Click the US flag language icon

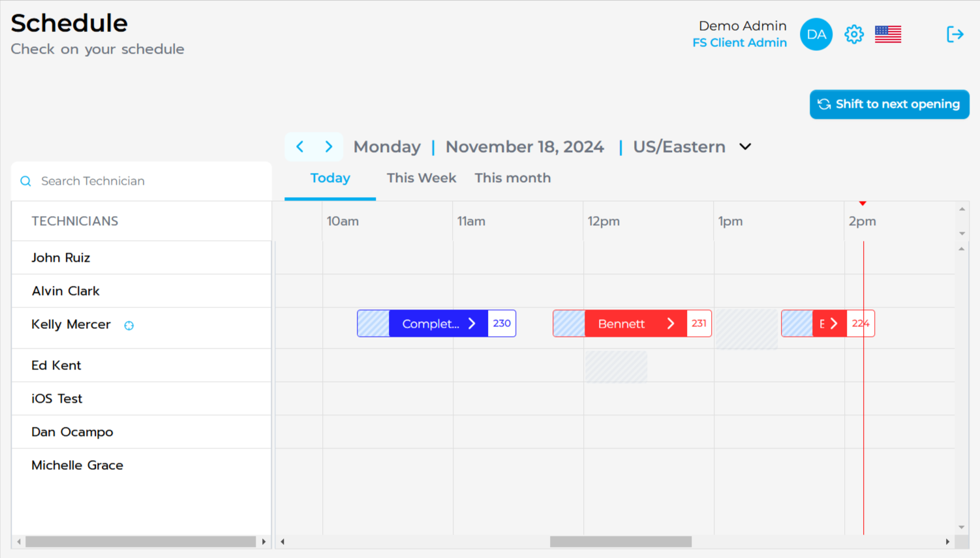coord(887,34)
